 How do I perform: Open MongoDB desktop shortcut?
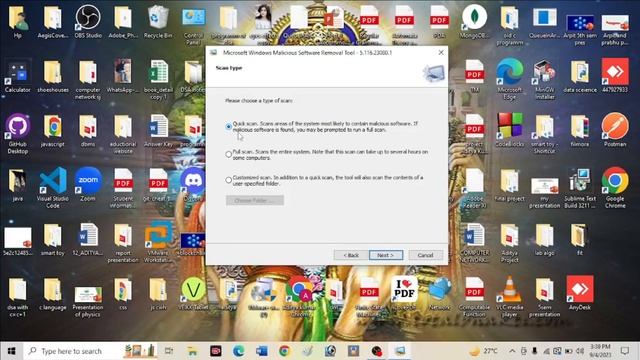coord(474,21)
